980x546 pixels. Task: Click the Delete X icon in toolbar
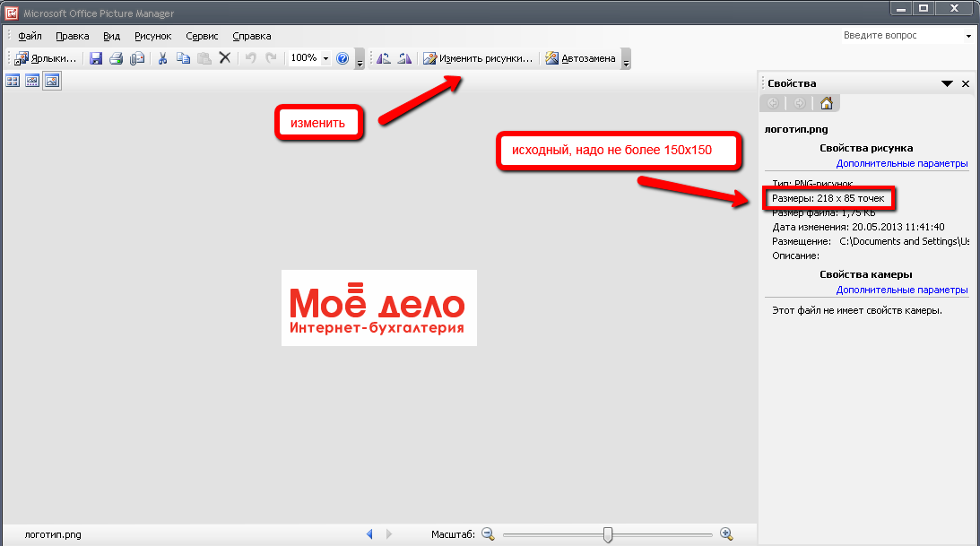(x=225, y=58)
